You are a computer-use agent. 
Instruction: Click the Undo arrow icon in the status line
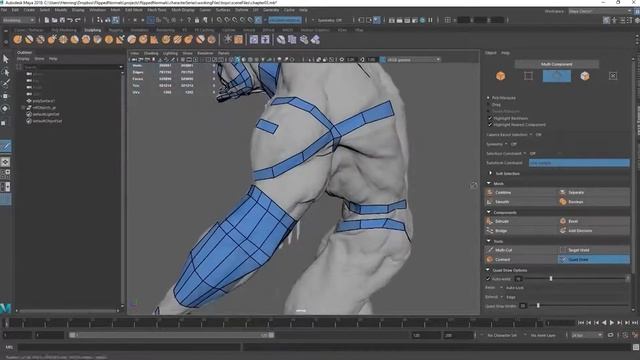tap(70, 20)
